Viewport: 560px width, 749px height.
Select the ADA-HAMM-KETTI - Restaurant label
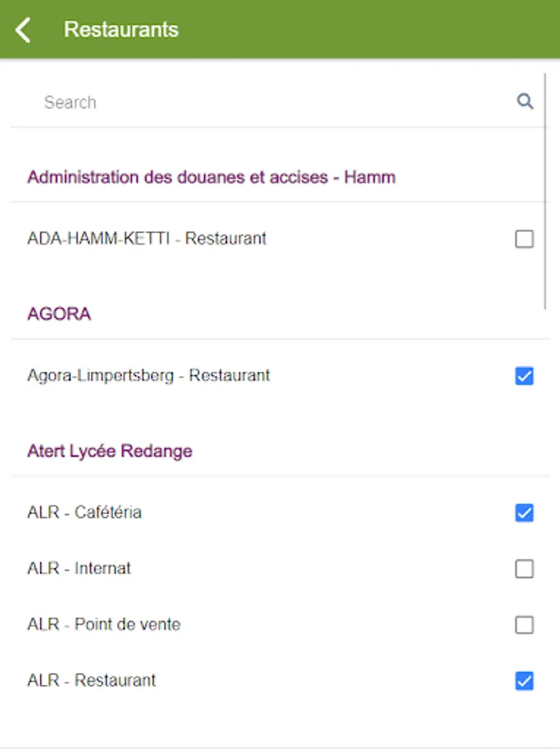146,239
